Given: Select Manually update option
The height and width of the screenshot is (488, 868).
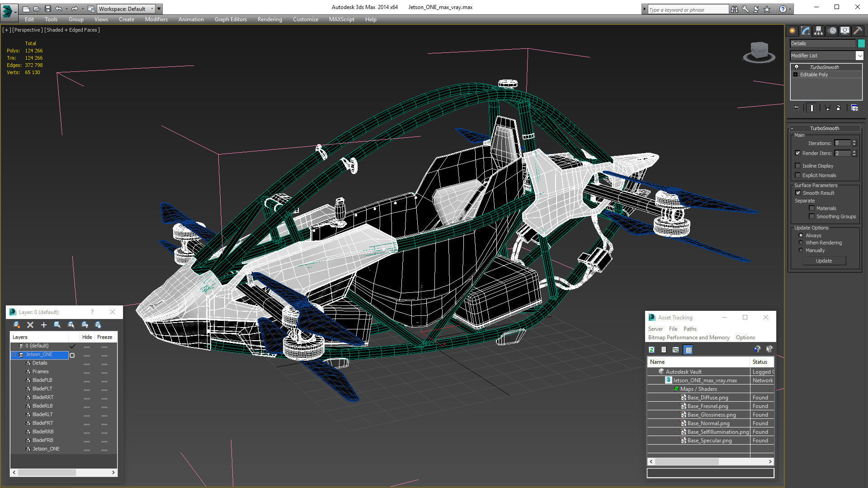Looking at the screenshot, I should point(801,250).
